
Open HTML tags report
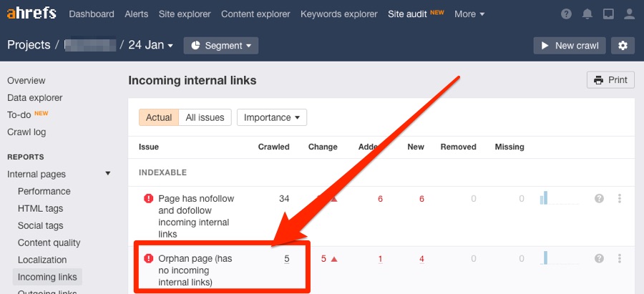[x=40, y=209]
